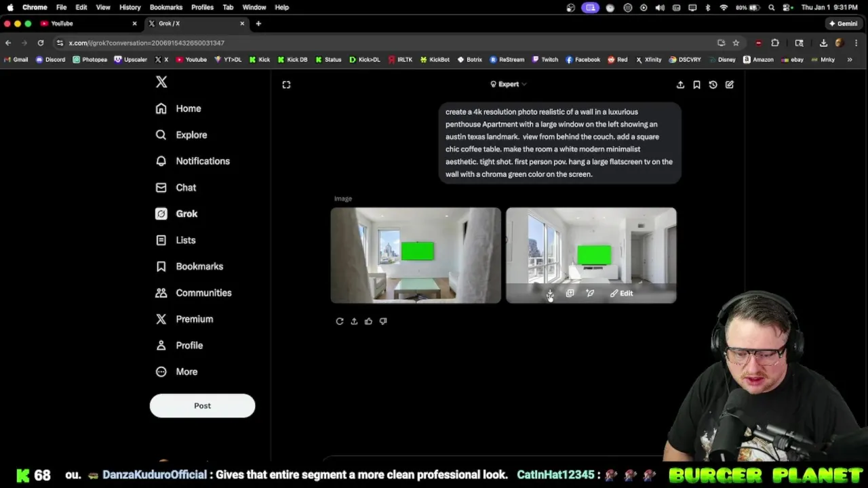
Task: Open the Apple menu
Action: point(10,7)
